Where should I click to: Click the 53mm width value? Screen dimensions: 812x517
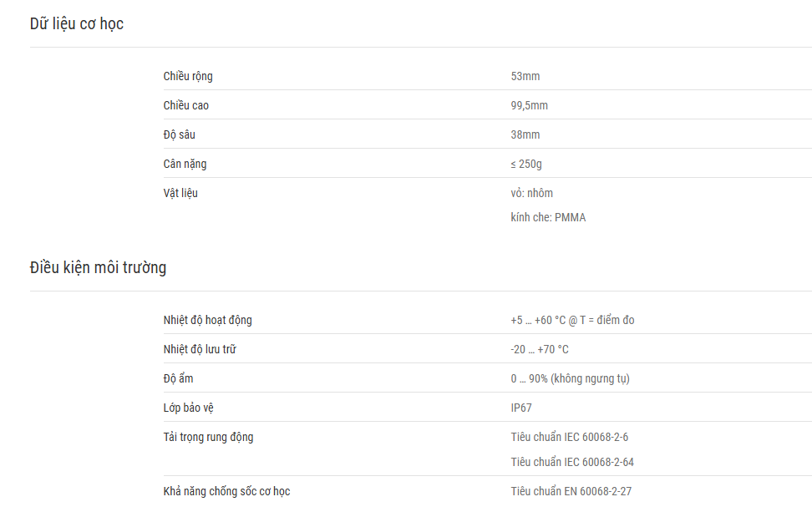525,76
